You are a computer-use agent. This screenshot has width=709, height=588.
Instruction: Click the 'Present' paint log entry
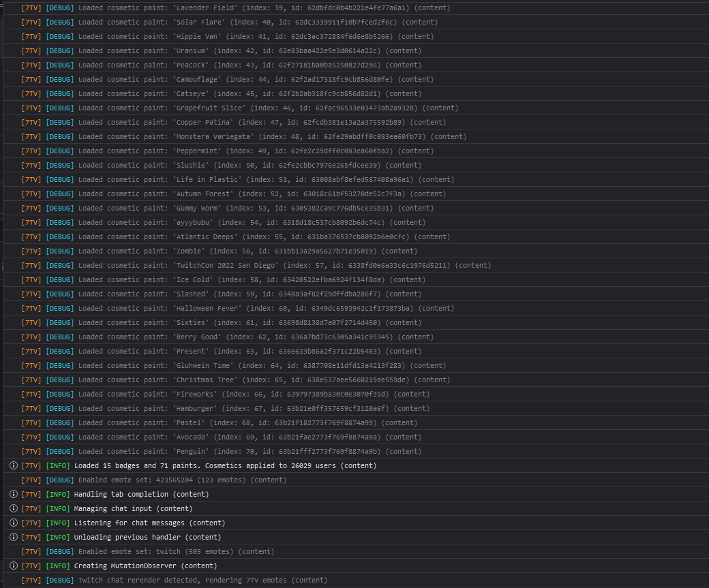(357, 351)
